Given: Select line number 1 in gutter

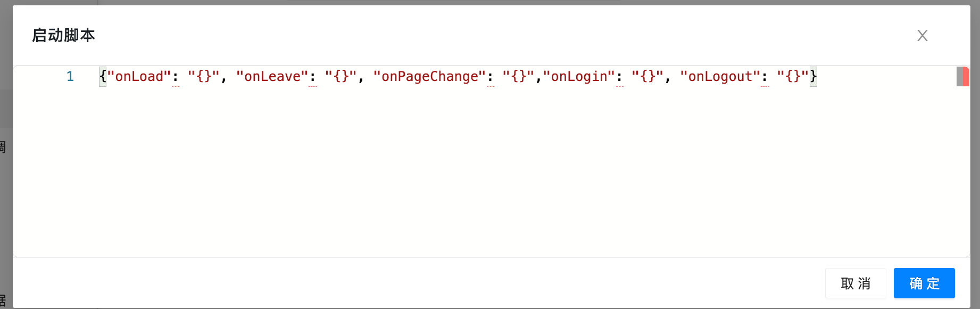Looking at the screenshot, I should [x=70, y=77].
